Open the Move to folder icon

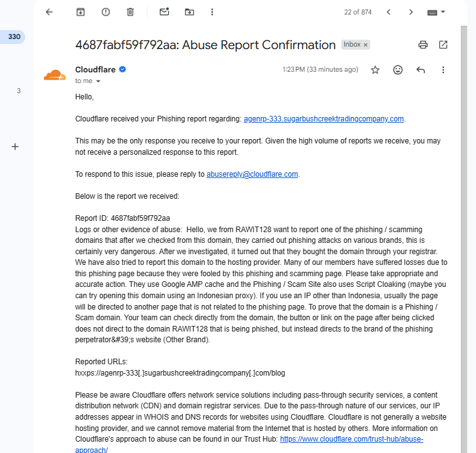(190, 12)
